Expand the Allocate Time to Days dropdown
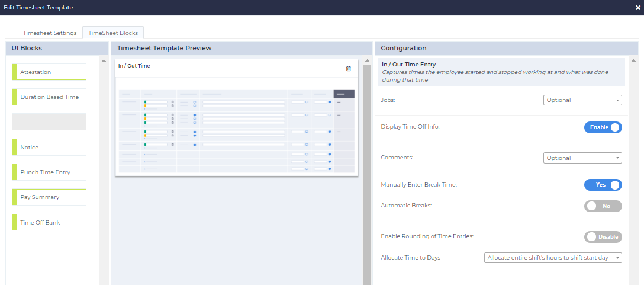The height and width of the screenshot is (285, 644). click(x=553, y=258)
